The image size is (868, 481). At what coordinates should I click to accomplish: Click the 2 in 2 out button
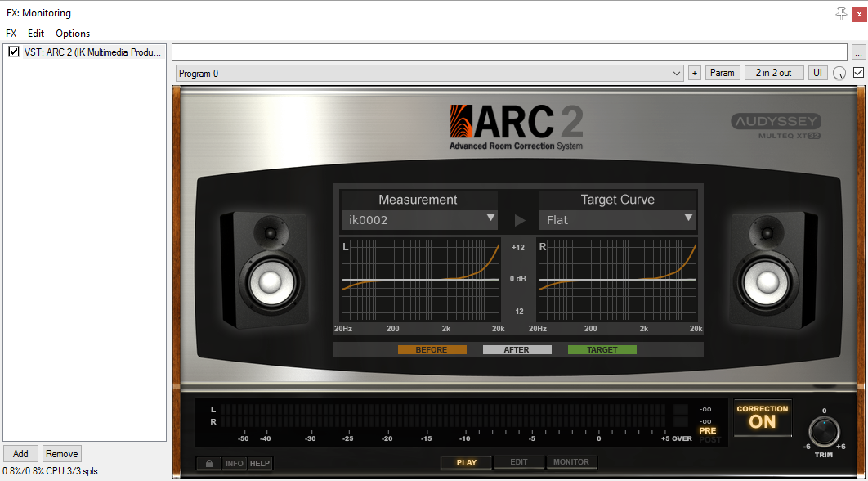point(774,73)
